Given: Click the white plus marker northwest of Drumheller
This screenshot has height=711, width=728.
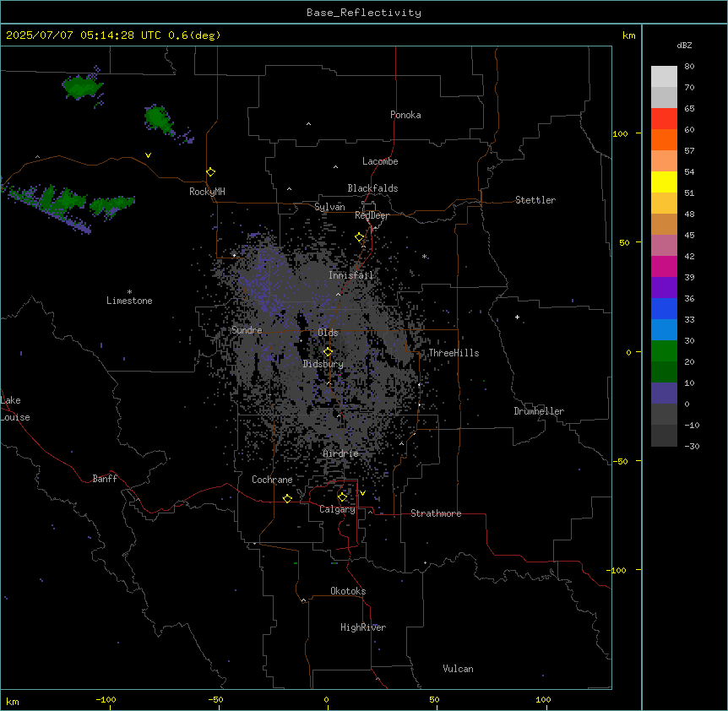Looking at the screenshot, I should click(517, 317).
